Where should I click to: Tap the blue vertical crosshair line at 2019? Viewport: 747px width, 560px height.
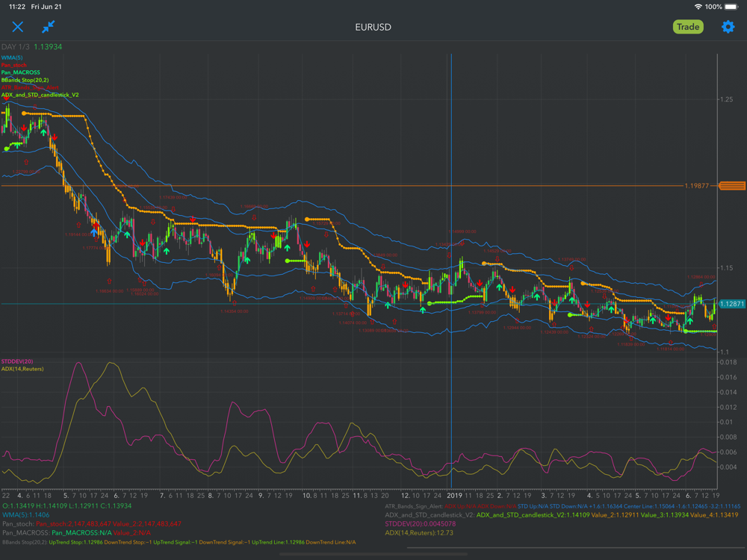(451, 224)
